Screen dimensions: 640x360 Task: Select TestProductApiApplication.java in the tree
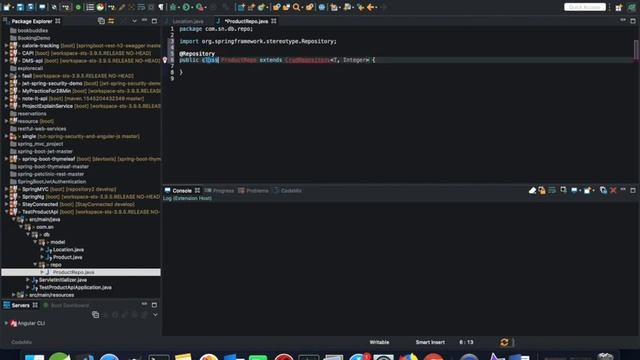click(75, 287)
